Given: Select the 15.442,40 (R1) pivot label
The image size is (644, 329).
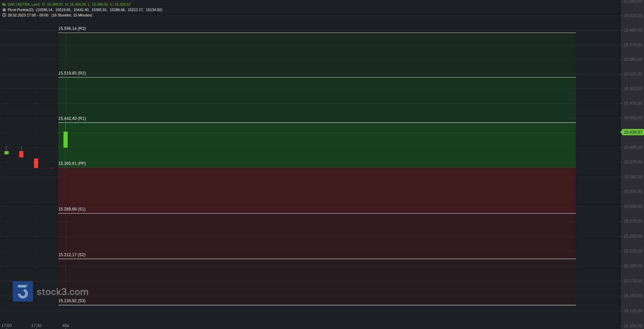Looking at the screenshot, I should coord(72,119).
